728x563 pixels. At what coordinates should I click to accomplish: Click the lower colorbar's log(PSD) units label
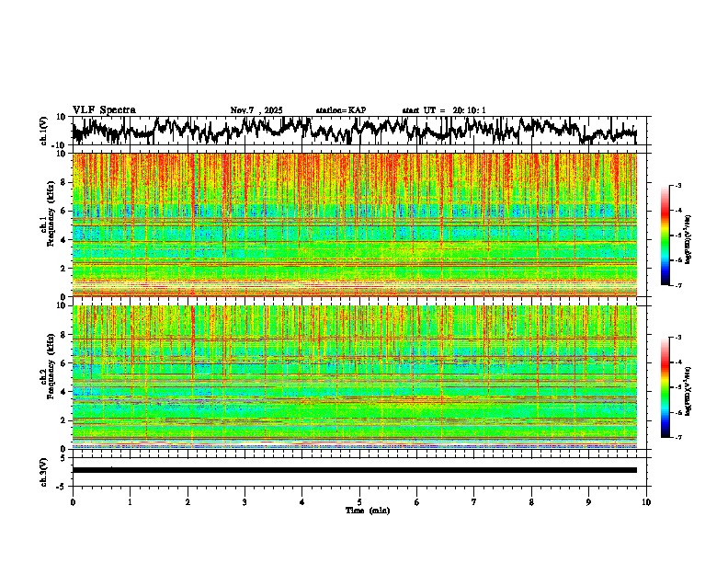tap(688, 391)
